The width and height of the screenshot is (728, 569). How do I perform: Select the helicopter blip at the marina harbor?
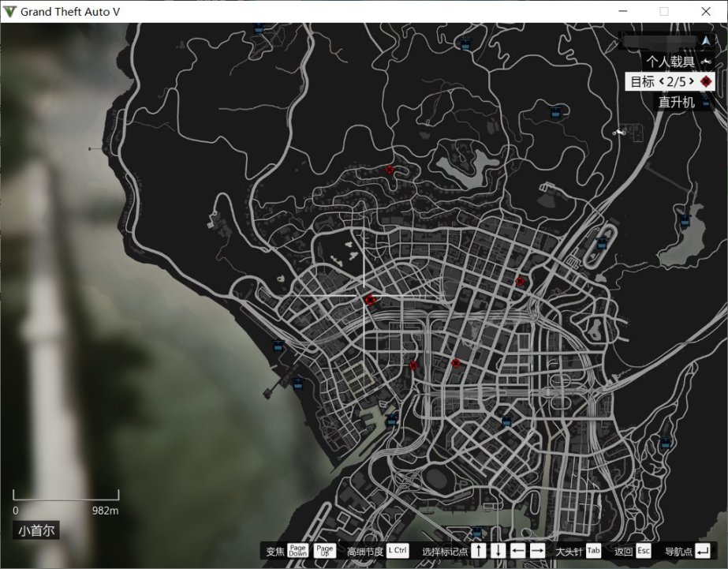[391, 421]
